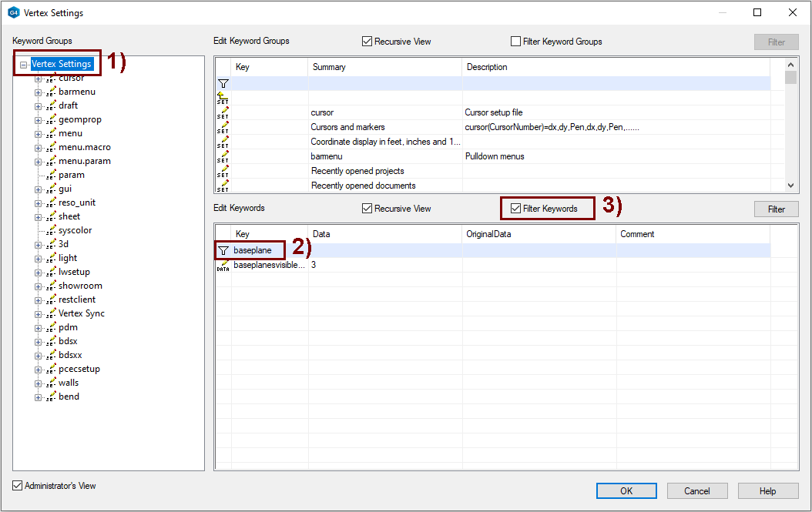Click the G4 Vertex icon in the title bar
This screenshot has width=812, height=512.
[13, 12]
